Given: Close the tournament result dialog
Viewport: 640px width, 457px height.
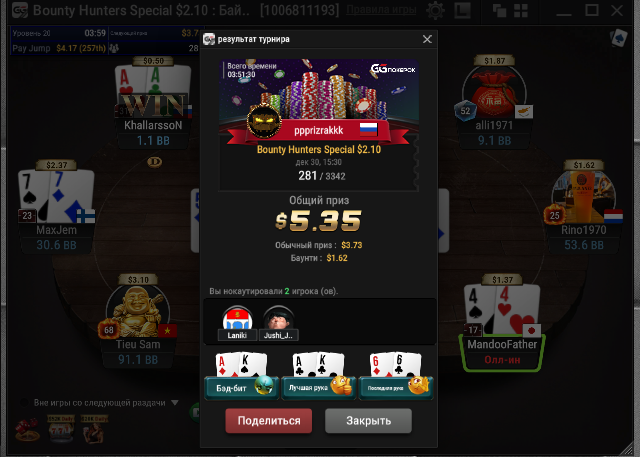Looking at the screenshot, I should (427, 39).
